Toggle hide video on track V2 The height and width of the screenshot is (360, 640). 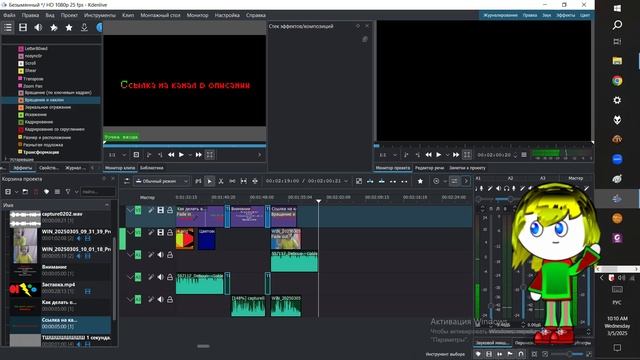160,210
